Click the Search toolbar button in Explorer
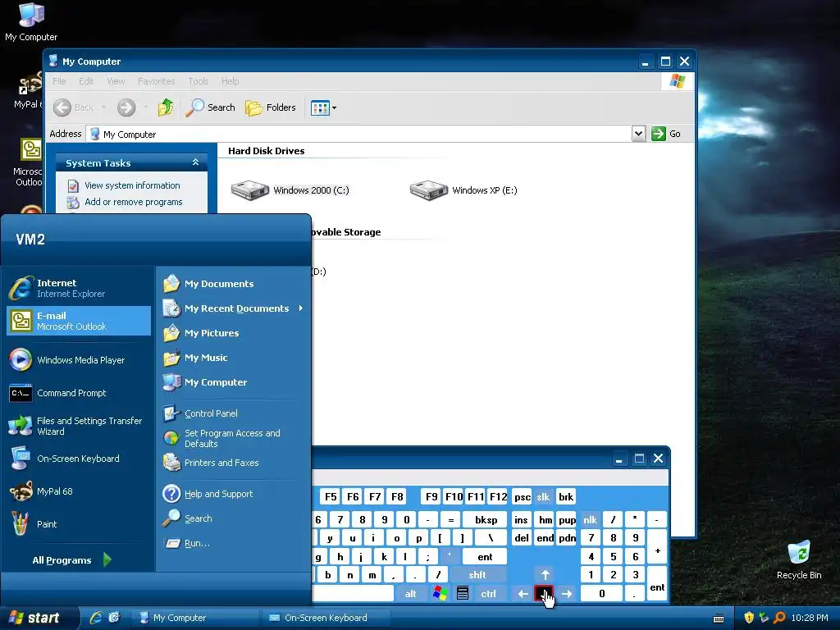The width and height of the screenshot is (840, 630). (211, 107)
